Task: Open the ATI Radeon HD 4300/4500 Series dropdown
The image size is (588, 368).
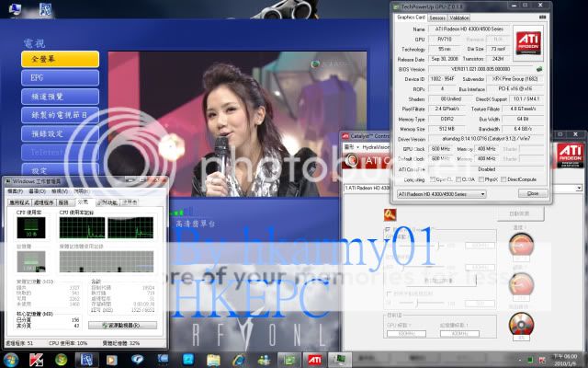Action: [x=441, y=194]
